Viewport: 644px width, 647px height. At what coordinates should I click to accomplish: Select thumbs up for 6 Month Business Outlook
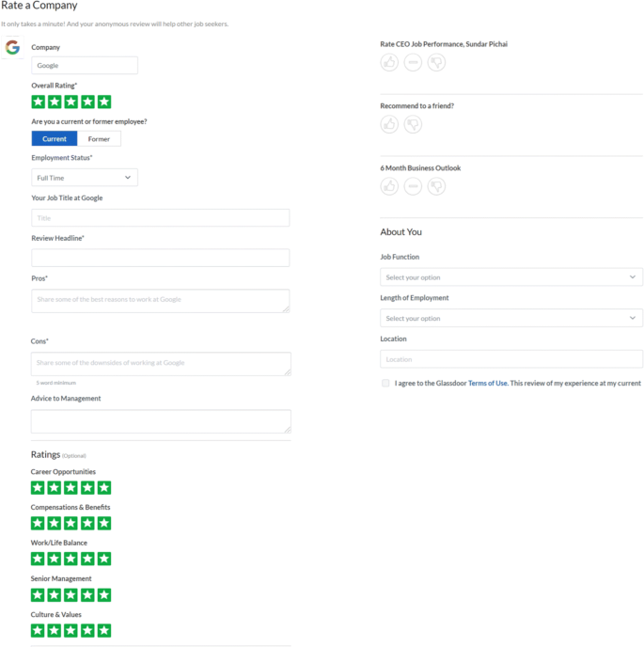(389, 186)
